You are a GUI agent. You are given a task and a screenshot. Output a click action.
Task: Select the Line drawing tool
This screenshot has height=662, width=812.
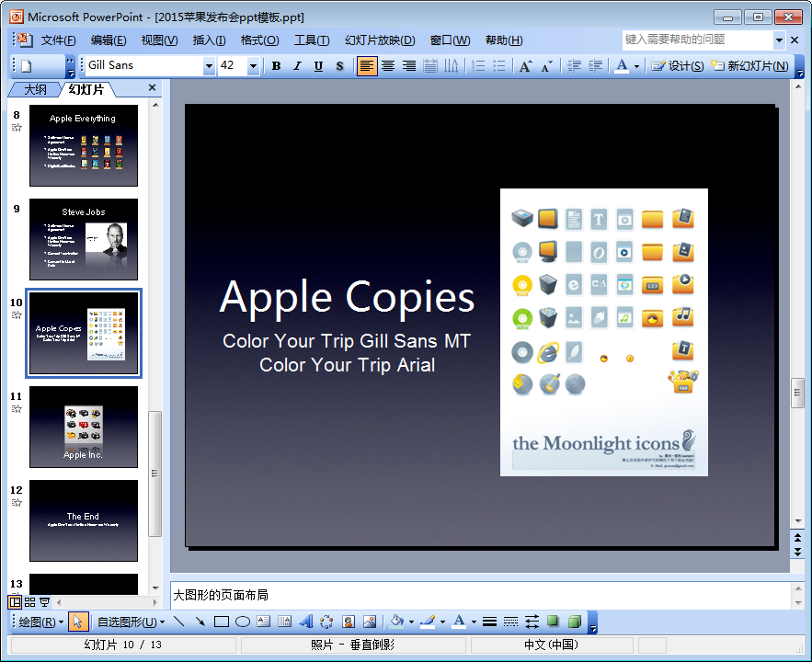[x=179, y=622]
